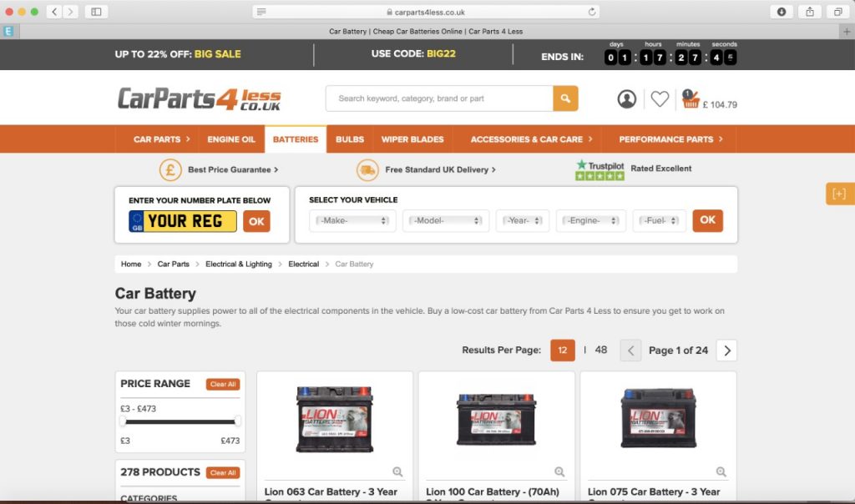Click the pinned tab E icon
Image resolution: width=855 pixels, height=504 pixels.
pos(8,32)
